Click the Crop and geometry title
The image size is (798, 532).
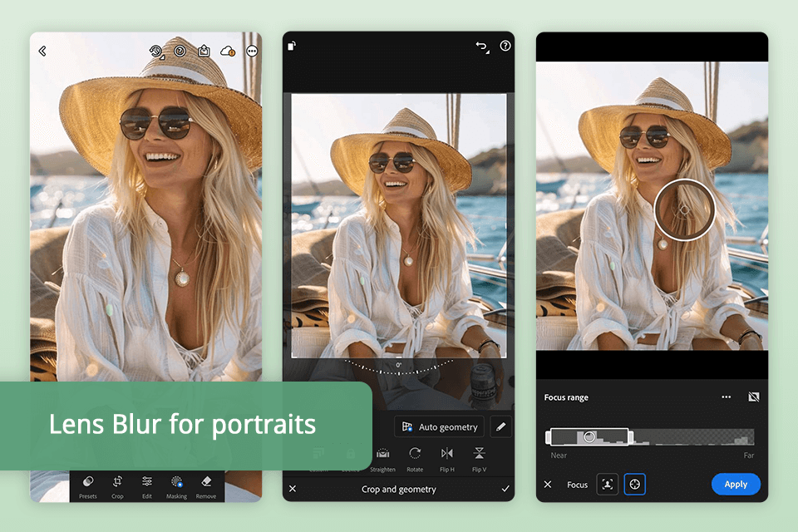point(398,489)
